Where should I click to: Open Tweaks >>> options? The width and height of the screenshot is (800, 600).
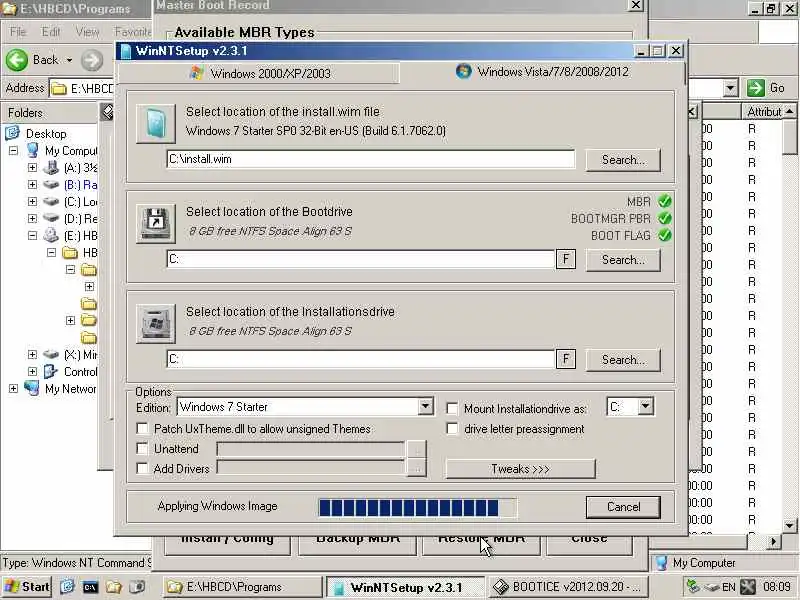coord(520,468)
